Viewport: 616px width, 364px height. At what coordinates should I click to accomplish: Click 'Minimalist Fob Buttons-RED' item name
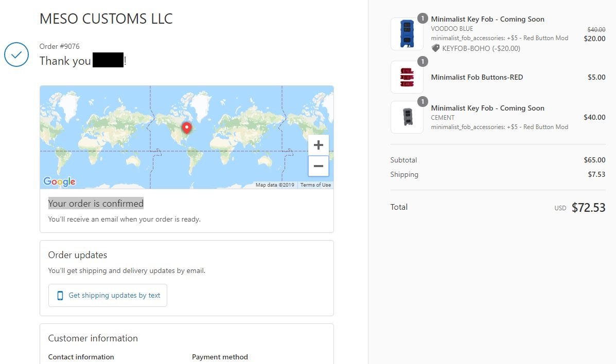tap(477, 77)
